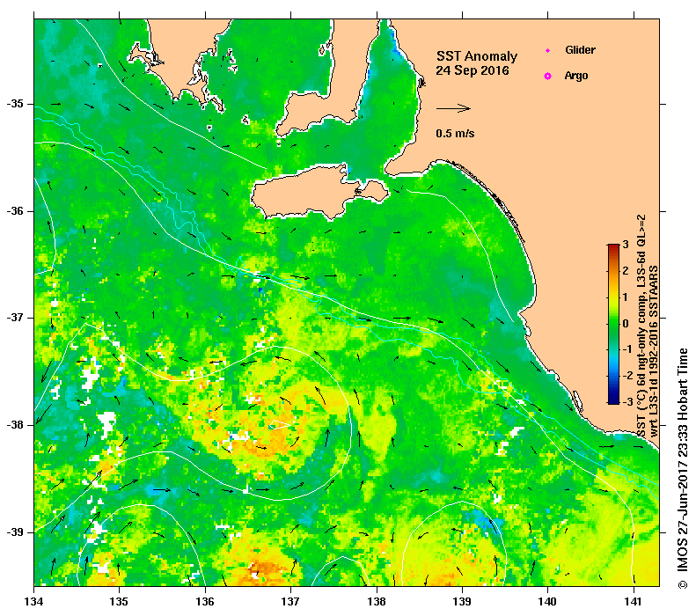This screenshot has height=616, width=696.
Task: Click the 141 longitude axis label
Action: tap(634, 602)
